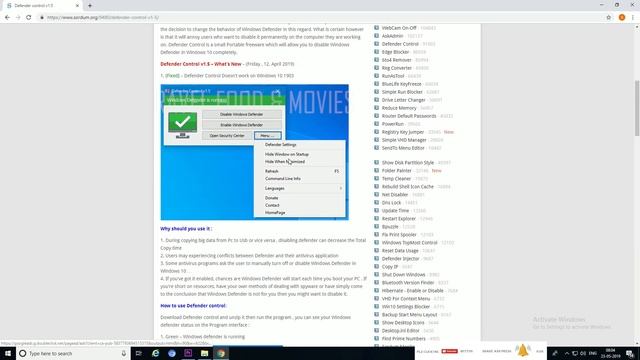This screenshot has height=360, width=640.
Task: Open the Bluetooth Version Finder link
Action: click(408, 282)
